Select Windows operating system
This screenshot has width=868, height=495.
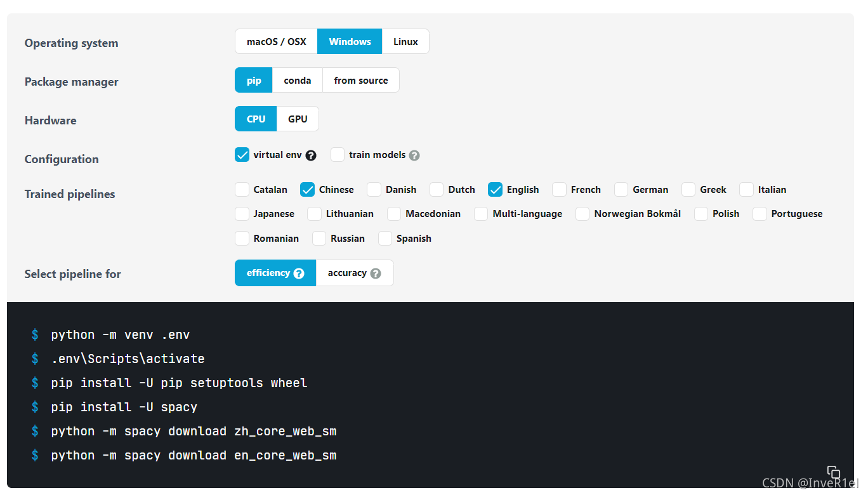(x=350, y=42)
